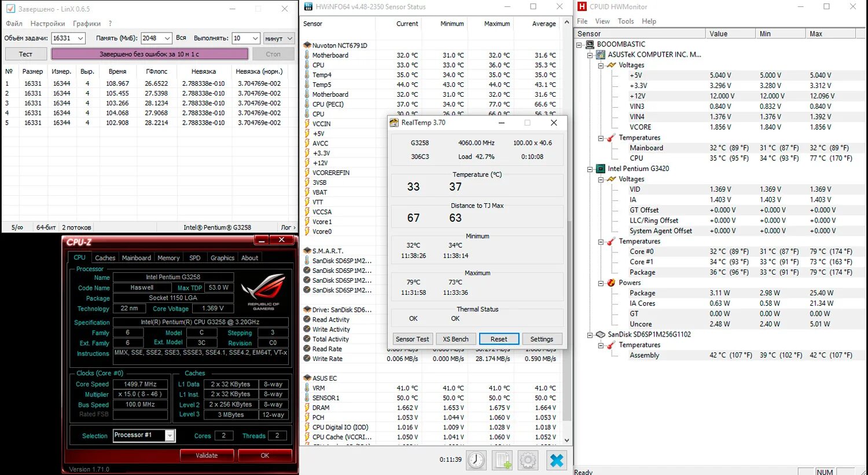Click the Reset button in RealTemp
This screenshot has height=475, width=868.
[x=499, y=339]
